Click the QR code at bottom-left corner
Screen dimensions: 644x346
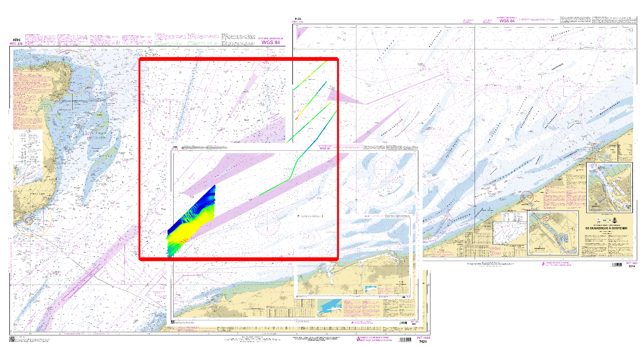[12, 339]
